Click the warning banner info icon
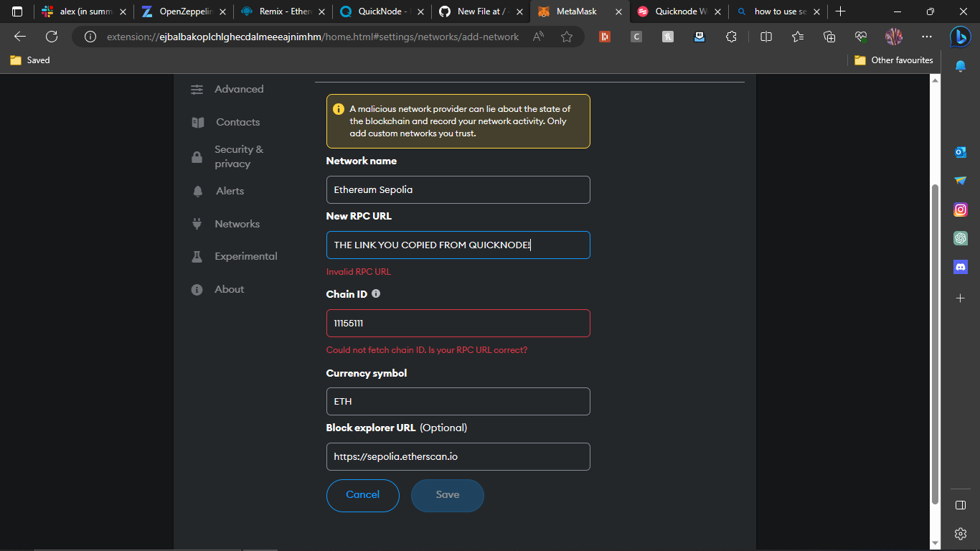980x551 pixels. coord(339,109)
